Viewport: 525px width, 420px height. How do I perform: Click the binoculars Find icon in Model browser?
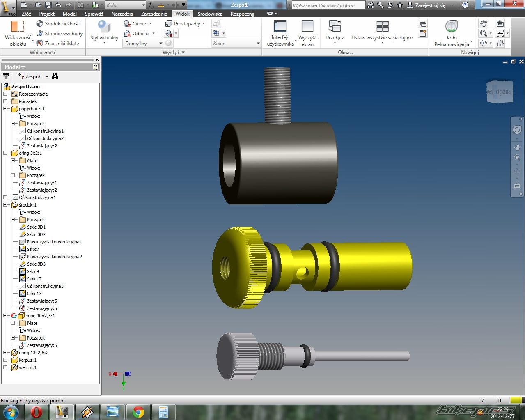point(55,76)
